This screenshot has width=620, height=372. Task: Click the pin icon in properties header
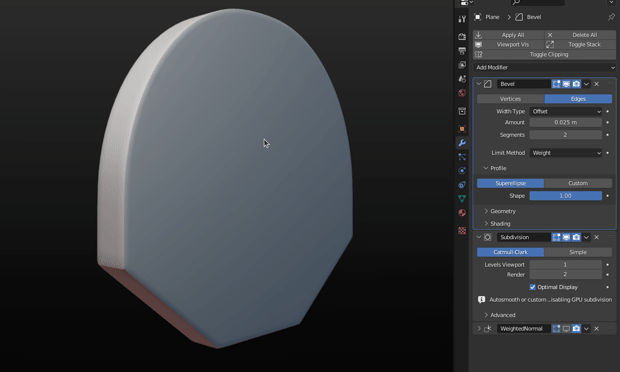click(x=611, y=17)
